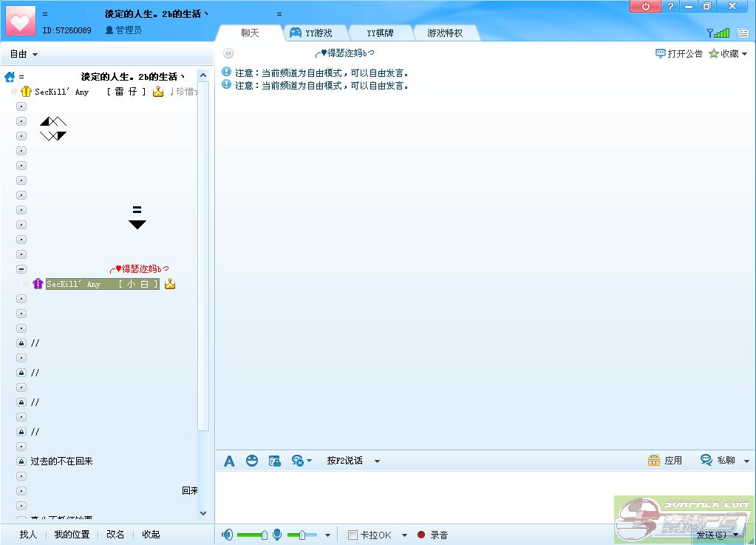Expand the 按F2说话 speaking mode dropdown

[377, 461]
